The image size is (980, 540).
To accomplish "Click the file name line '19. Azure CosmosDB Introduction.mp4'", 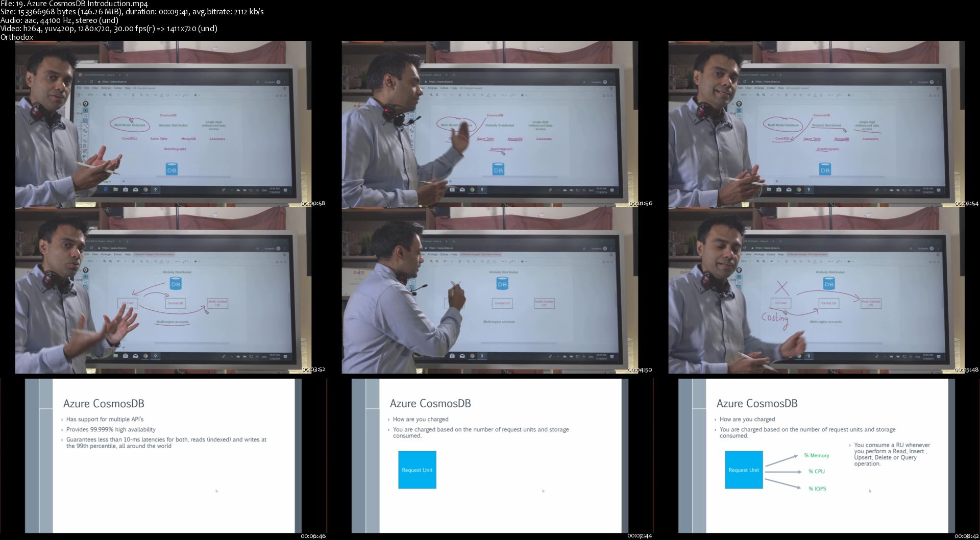I will tap(74, 4).
